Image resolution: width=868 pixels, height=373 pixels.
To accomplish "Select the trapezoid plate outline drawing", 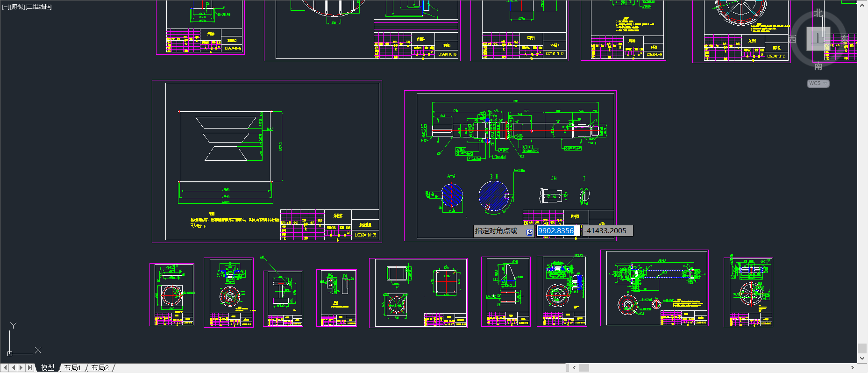I will 226,139.
